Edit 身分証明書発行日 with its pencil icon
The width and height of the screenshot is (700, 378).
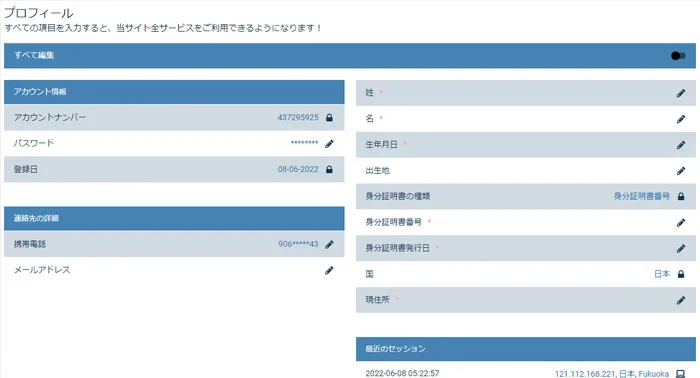681,249
